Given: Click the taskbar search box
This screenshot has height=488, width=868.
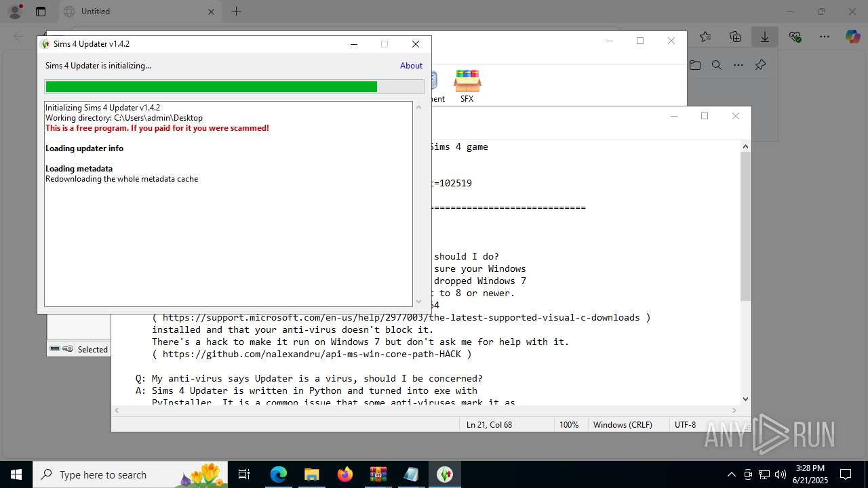Looking at the screenshot, I should click(131, 474).
